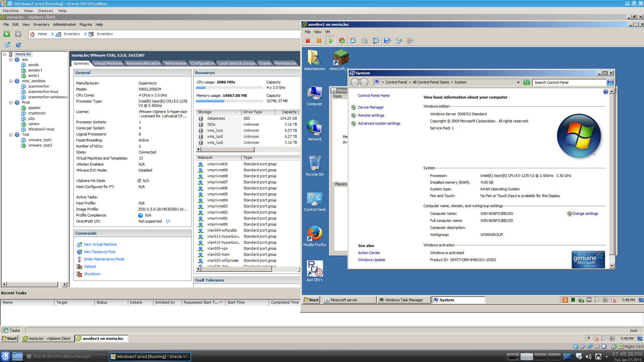The height and width of the screenshot is (362, 644).
Task: Open the Windows Update link
Action: 371,260
